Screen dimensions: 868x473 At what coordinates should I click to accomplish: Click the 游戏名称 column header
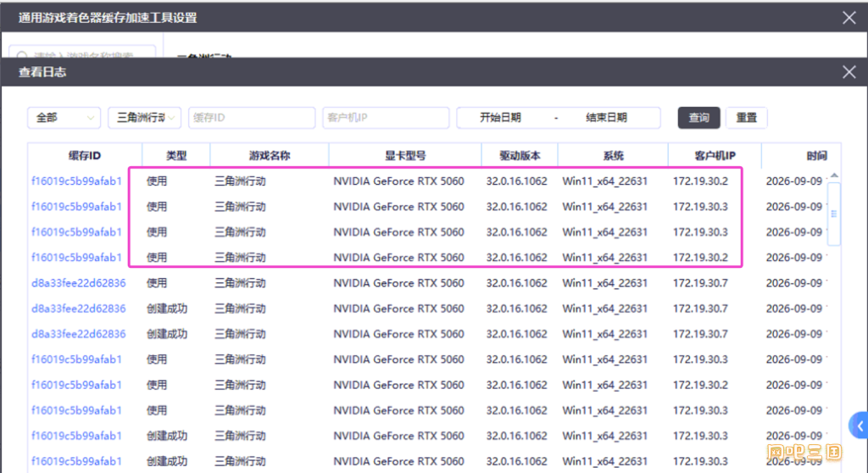coord(270,156)
